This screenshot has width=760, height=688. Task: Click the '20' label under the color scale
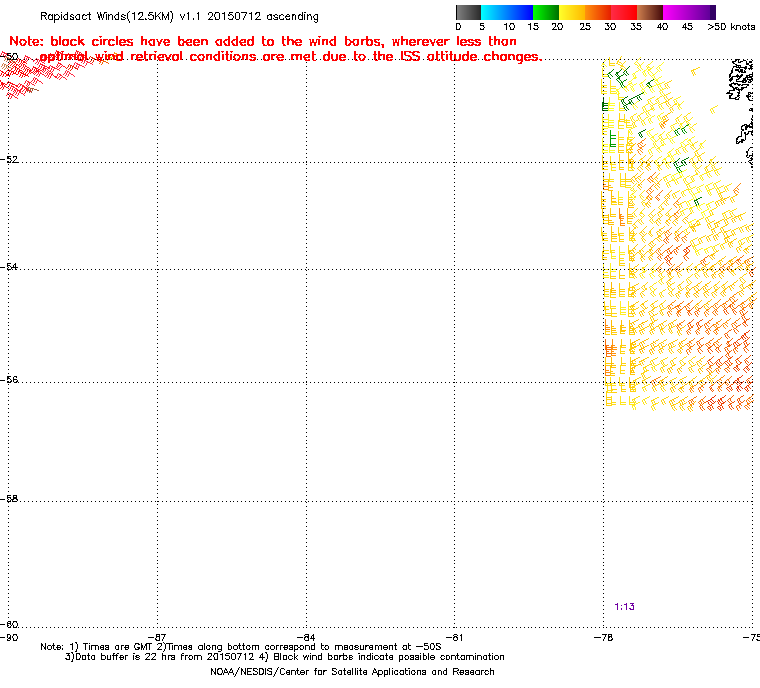(557, 27)
